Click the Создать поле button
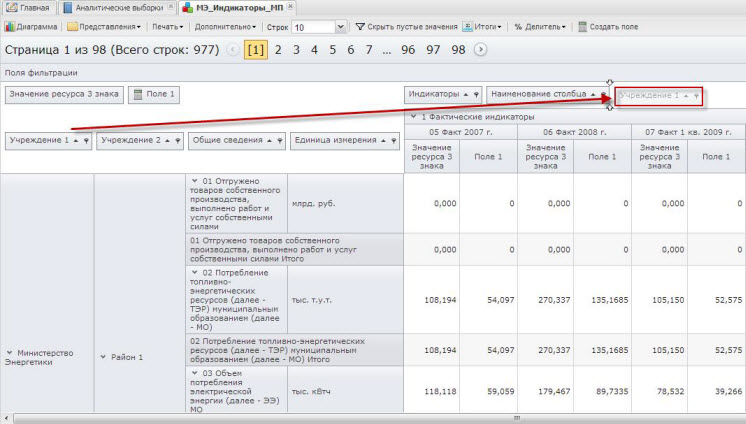This screenshot has height=424, width=746. click(x=608, y=27)
